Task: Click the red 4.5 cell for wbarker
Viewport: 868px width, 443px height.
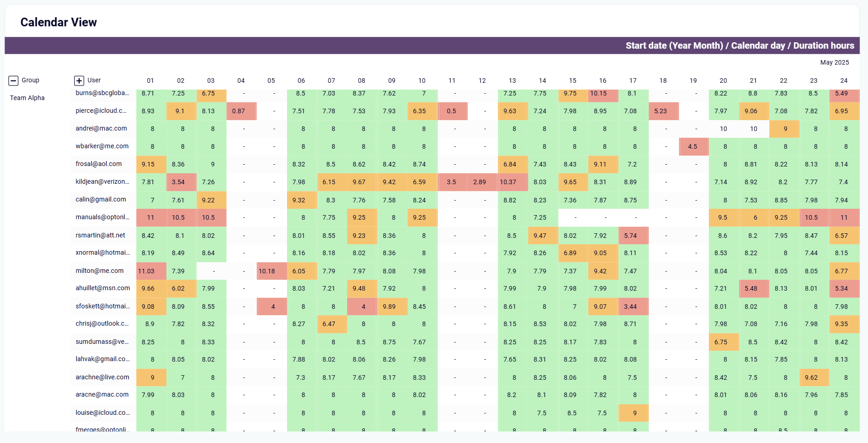Action: (694, 146)
